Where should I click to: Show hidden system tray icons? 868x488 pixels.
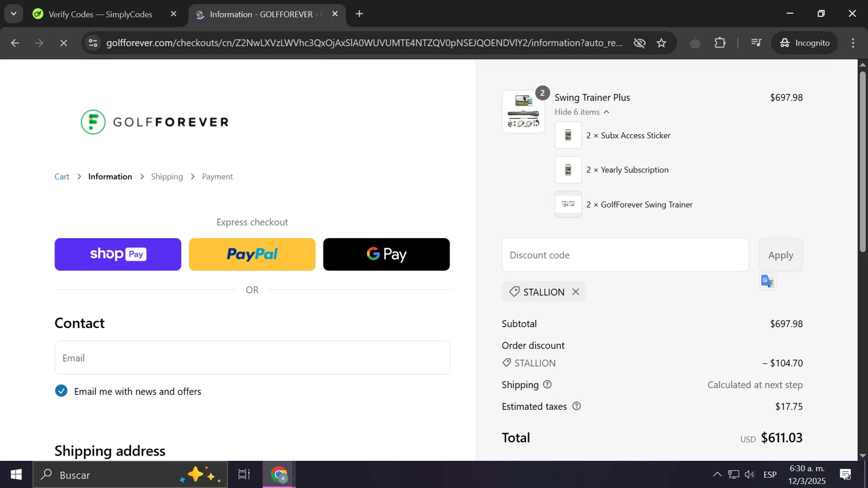coord(717,475)
